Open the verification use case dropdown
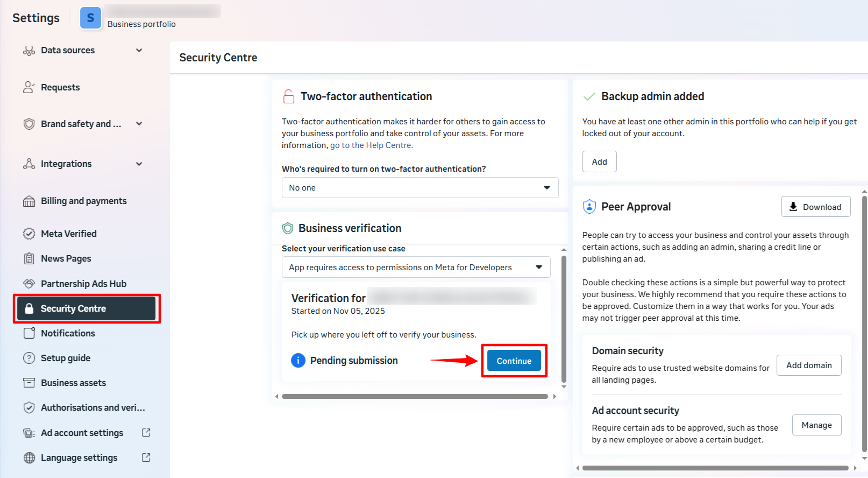Screen dimensions: 868x478 (416, 268)
